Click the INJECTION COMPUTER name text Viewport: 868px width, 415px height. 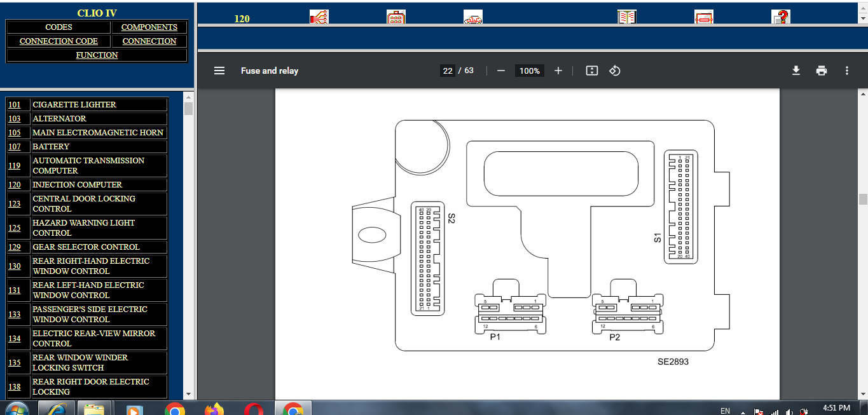(x=78, y=185)
